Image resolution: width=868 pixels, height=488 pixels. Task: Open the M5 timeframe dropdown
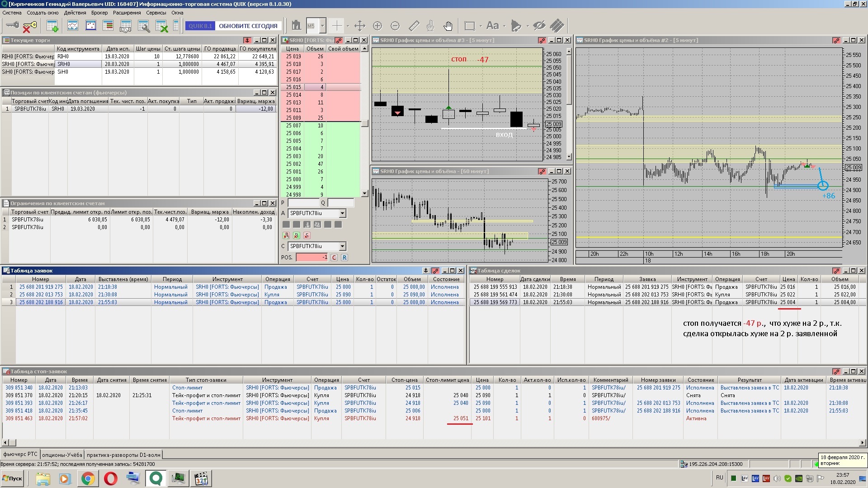(322, 26)
